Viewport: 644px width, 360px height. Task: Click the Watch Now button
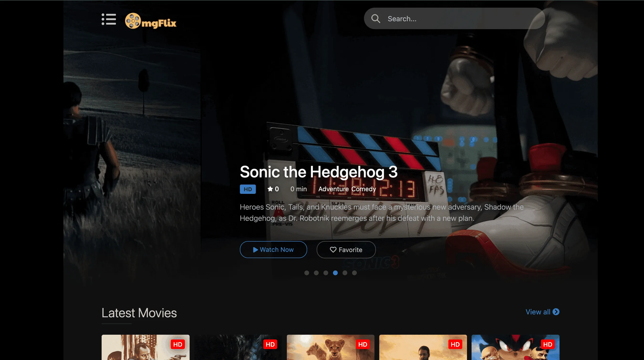point(274,249)
